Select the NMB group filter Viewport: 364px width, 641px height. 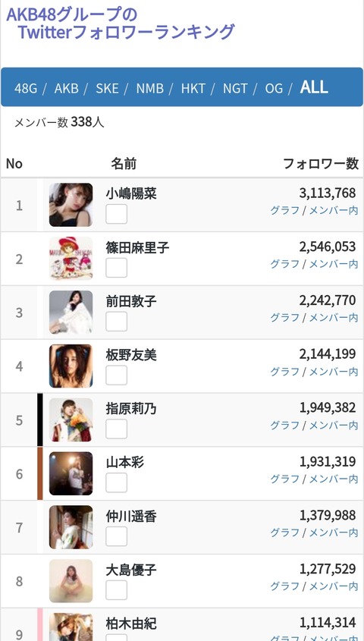pyautogui.click(x=150, y=88)
